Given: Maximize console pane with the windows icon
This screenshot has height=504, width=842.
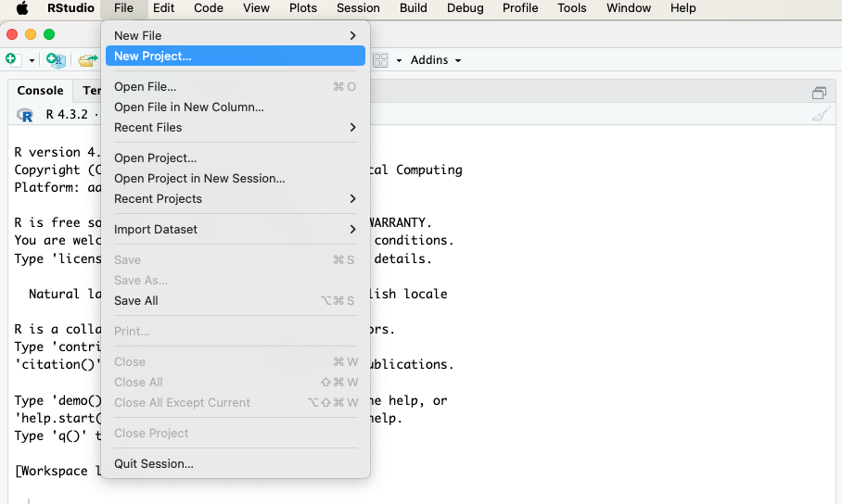Looking at the screenshot, I should pos(819,93).
